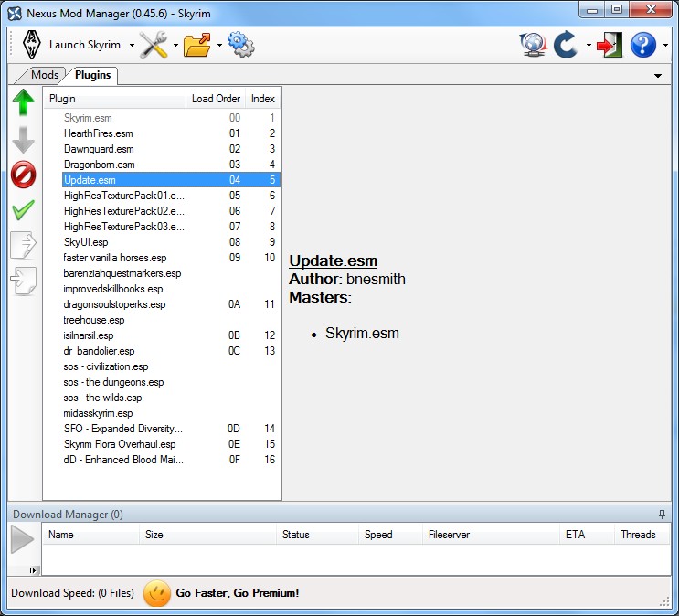Image resolution: width=679 pixels, height=616 pixels.
Task: Select Skyrim Flora Overhaul.esp row
Action: 171,444
